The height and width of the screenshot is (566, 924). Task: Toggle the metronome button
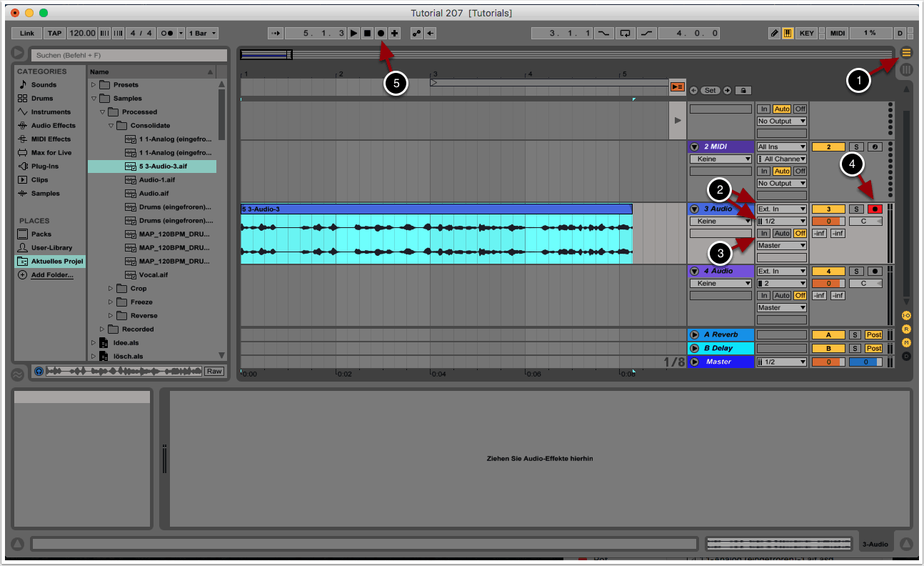(165, 34)
